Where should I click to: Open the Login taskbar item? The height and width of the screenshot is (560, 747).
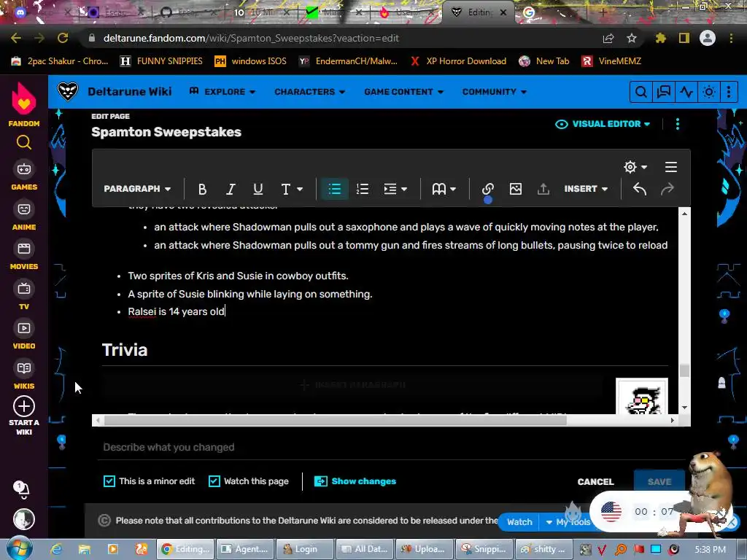pyautogui.click(x=304, y=549)
